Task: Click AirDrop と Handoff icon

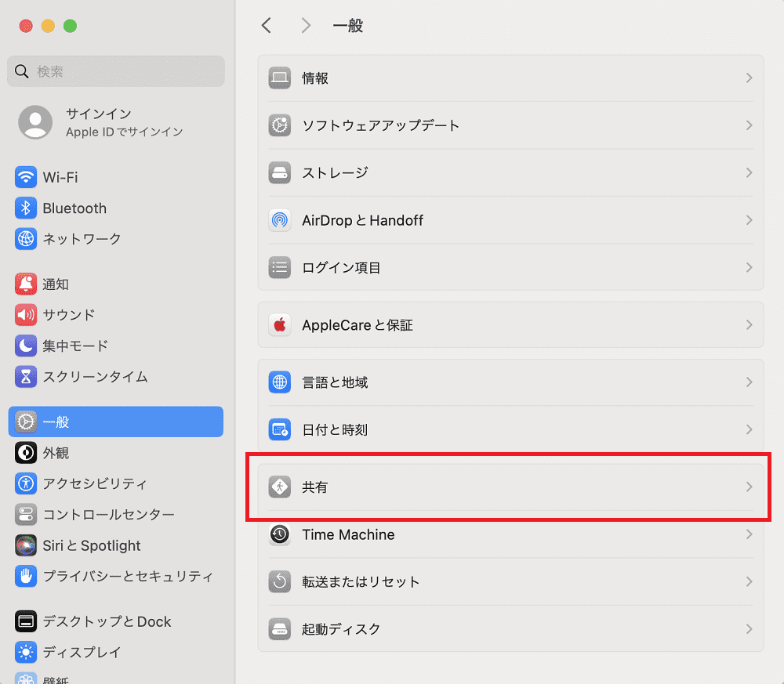Action: (x=280, y=220)
